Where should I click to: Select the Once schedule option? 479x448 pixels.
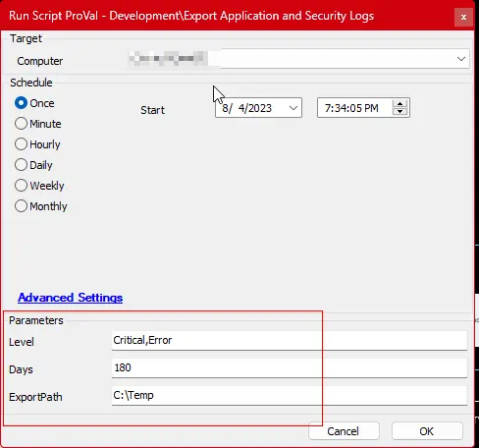(34, 103)
